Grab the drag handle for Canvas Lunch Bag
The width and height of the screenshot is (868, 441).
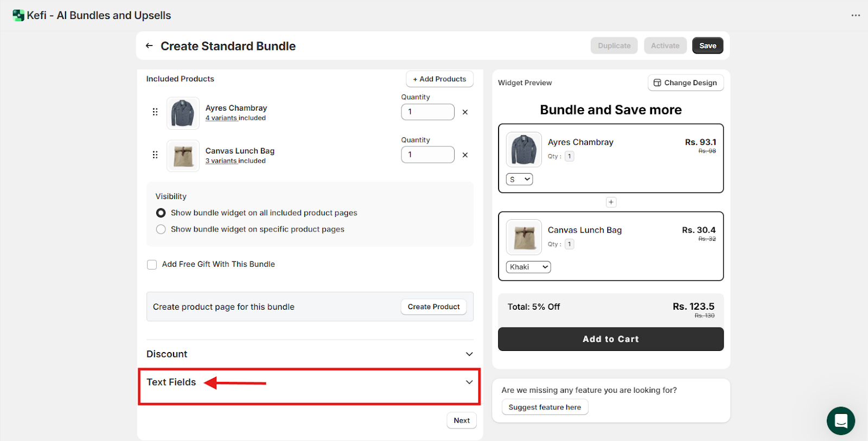(x=155, y=155)
